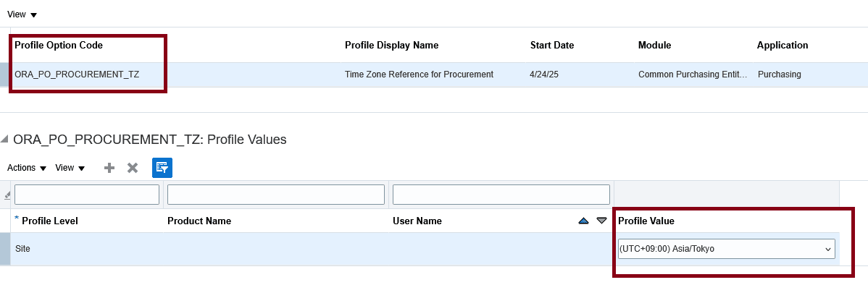Click the User Name filter field
The image size is (868, 285).
(x=501, y=195)
